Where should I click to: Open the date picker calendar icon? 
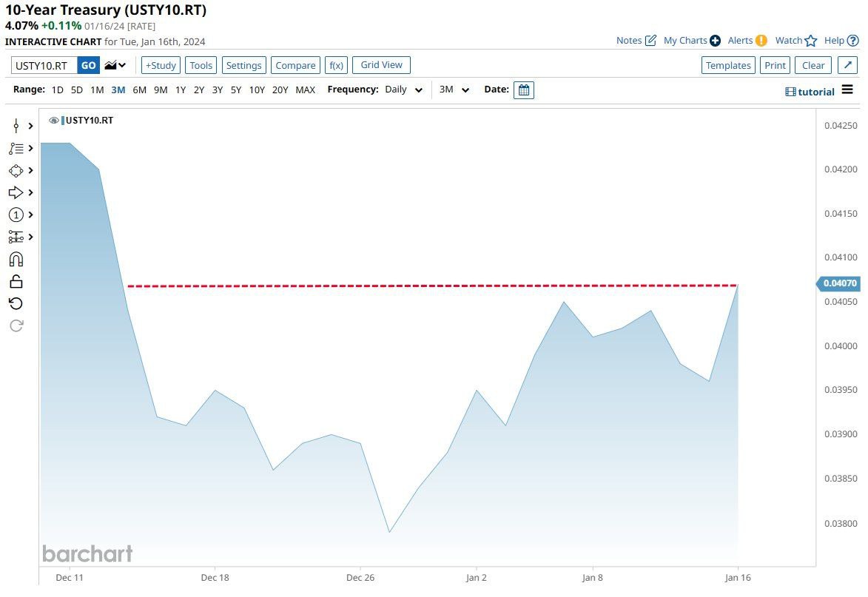pos(524,90)
